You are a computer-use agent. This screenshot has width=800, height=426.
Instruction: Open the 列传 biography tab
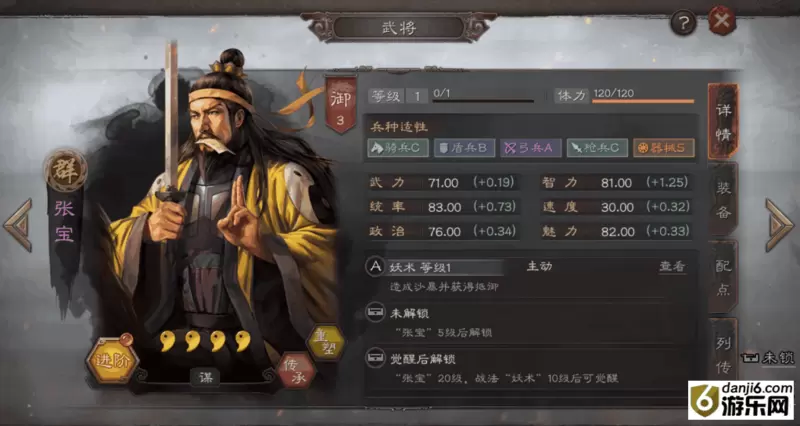pos(723,354)
